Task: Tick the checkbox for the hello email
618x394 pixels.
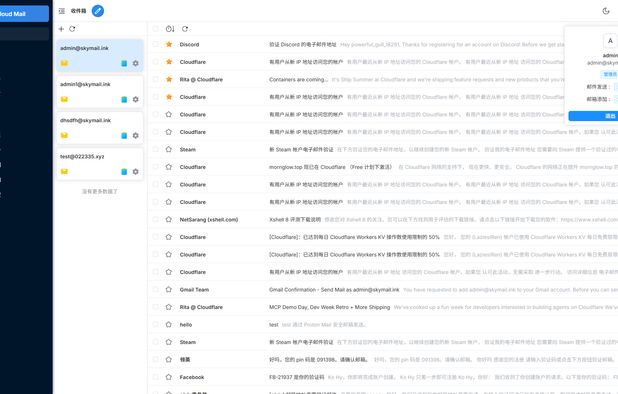Action: [156, 325]
